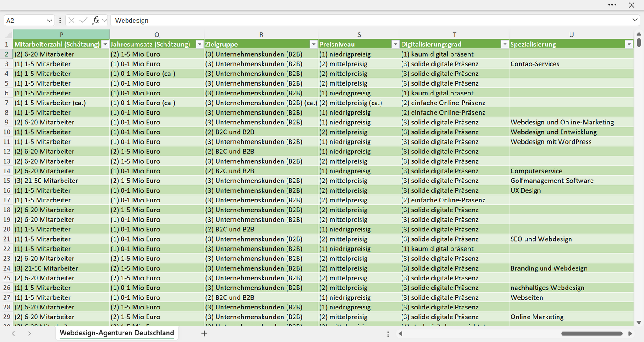Click the vertical scrollbar thumb

click(639, 42)
